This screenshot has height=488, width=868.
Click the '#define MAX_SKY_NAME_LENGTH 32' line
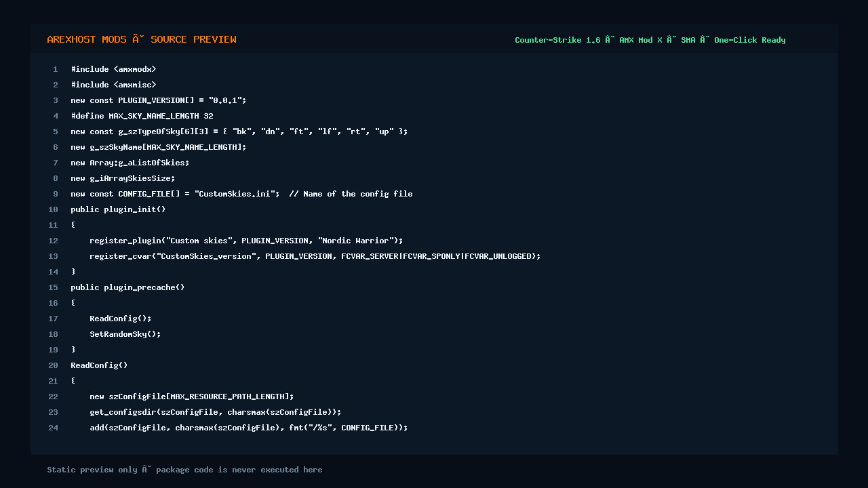point(142,116)
